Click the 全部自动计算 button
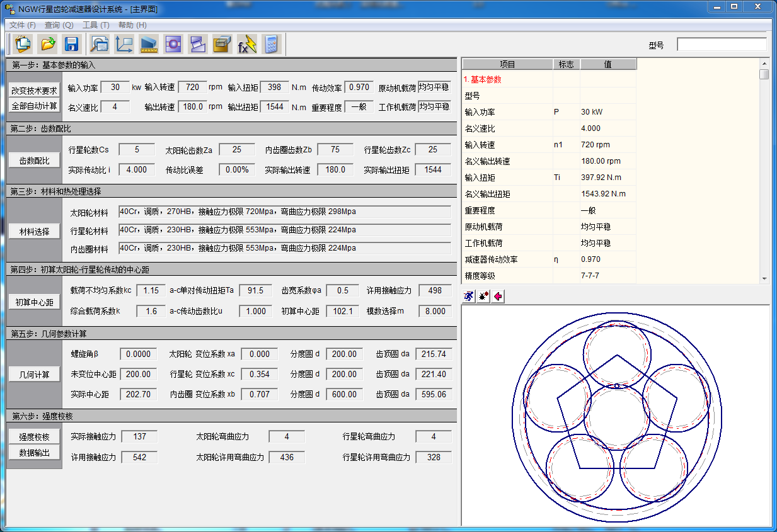The width and height of the screenshot is (777, 532). coord(35,106)
